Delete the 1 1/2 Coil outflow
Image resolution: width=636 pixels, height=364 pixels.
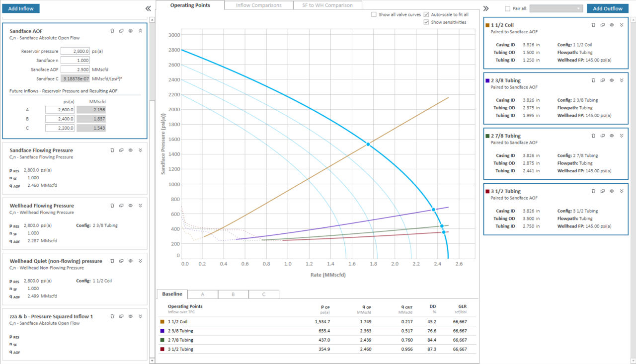(x=593, y=25)
